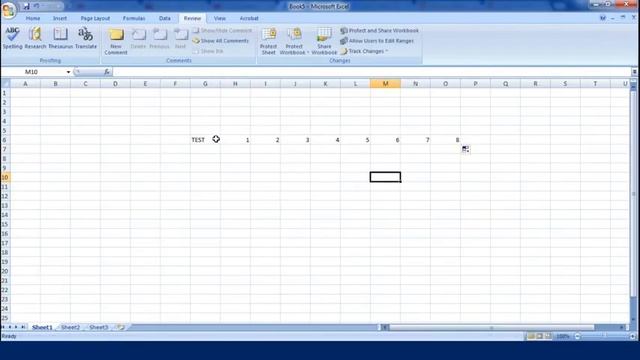The width and height of the screenshot is (640, 360).
Task: Add a New Comment
Action: click(116, 41)
